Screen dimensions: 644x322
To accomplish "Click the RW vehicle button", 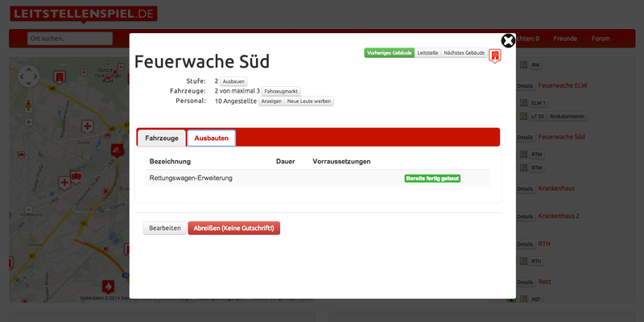I will [535, 65].
